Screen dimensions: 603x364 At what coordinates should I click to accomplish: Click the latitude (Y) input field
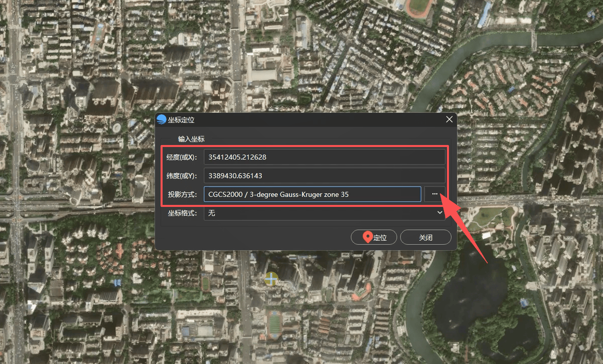click(324, 176)
